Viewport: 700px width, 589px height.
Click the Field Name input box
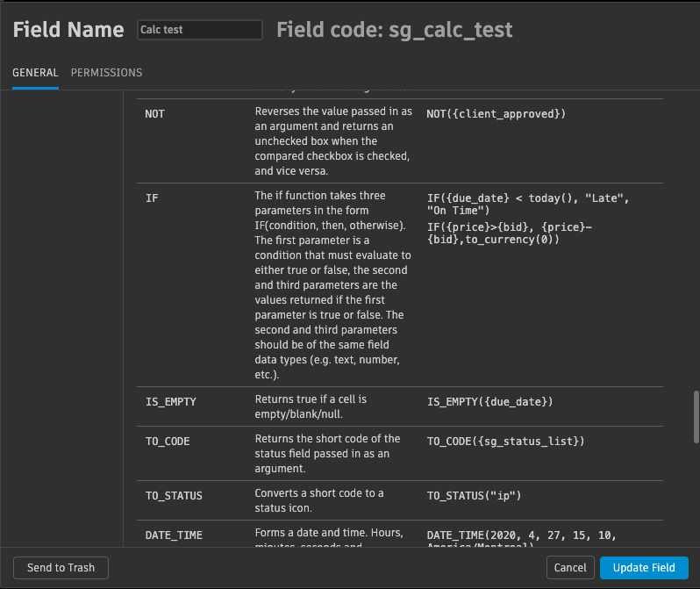point(200,30)
